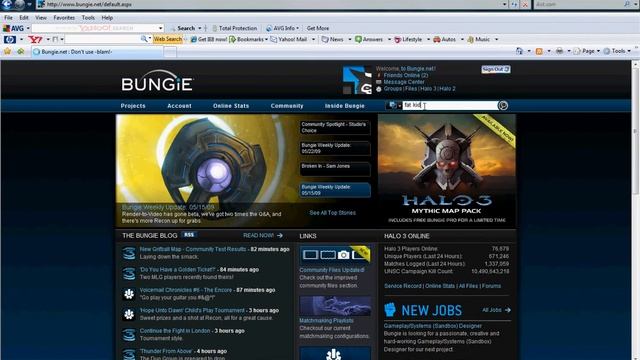Click the magnifier icon in browser search box
This screenshot has width=640, height=360.
[x=627, y=4]
